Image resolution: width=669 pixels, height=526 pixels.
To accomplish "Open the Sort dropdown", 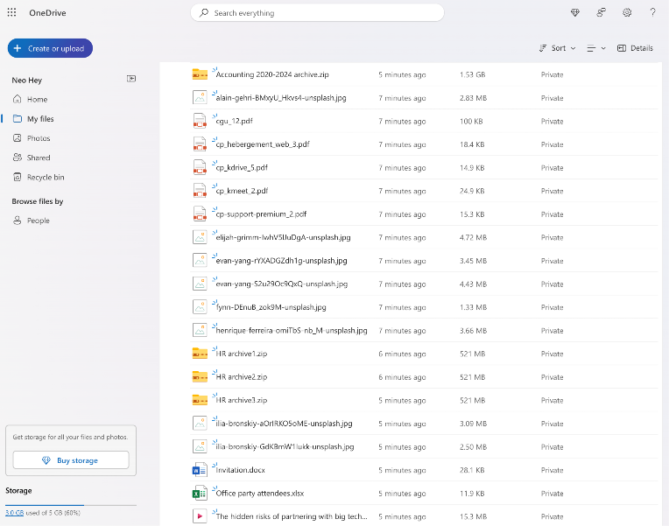I will 557,48.
